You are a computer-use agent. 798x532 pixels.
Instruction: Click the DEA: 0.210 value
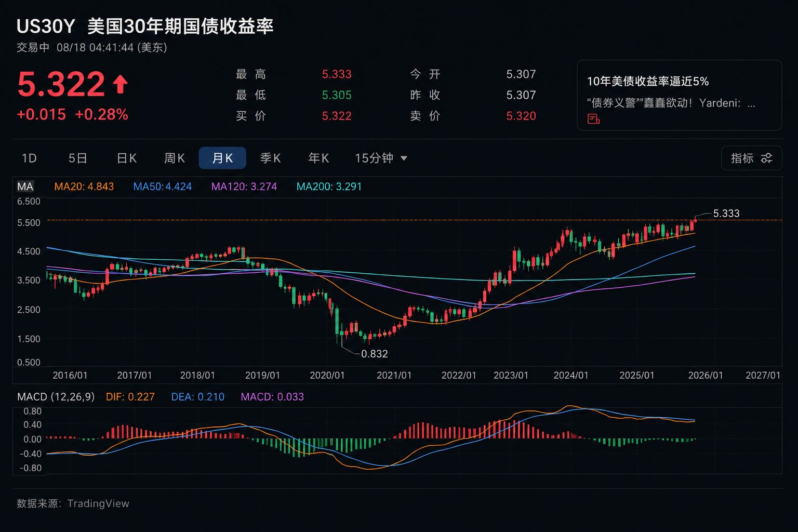198,397
